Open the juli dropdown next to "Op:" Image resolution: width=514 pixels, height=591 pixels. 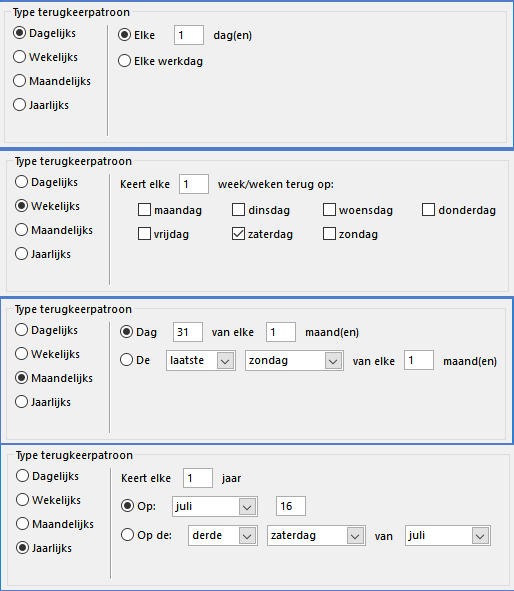pos(215,506)
